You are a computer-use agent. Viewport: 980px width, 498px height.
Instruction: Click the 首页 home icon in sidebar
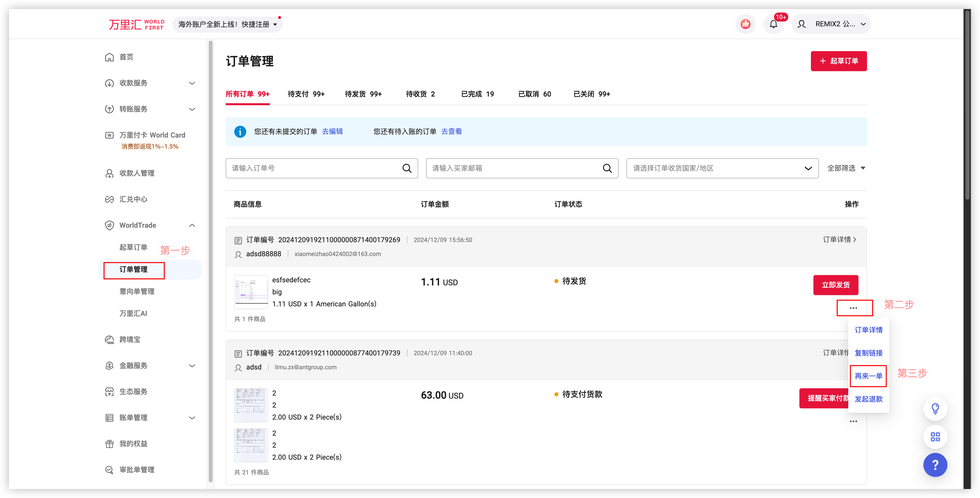pos(109,57)
